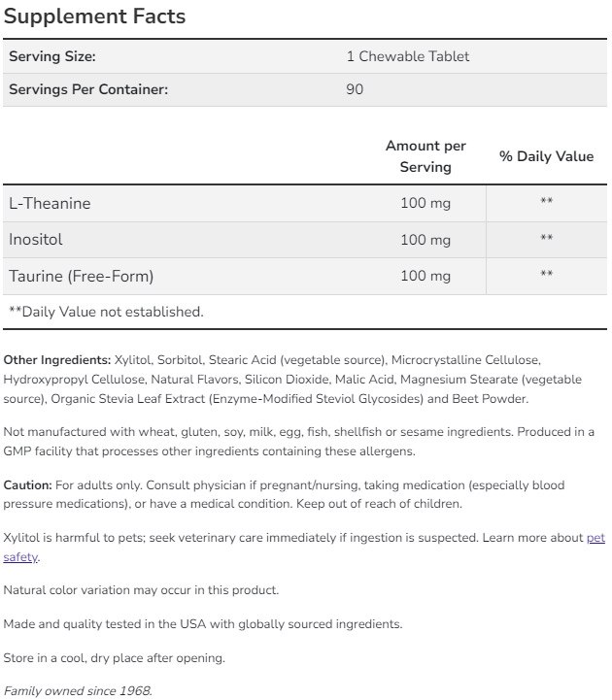The image size is (612, 700).
Task: Click the Other Ingredients bold label
Action: click(57, 359)
